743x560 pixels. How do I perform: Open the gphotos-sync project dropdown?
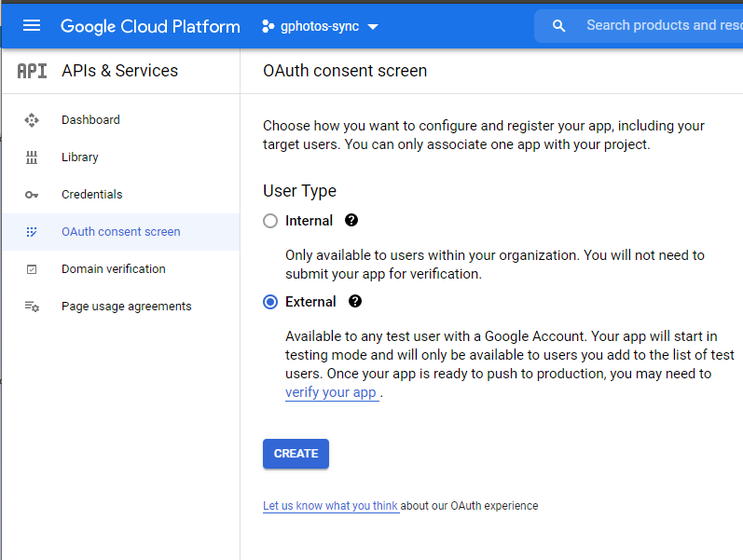[x=321, y=26]
